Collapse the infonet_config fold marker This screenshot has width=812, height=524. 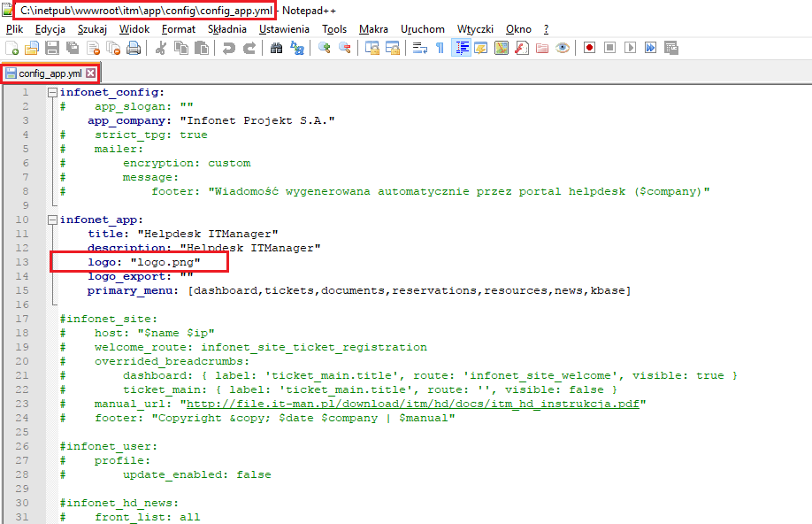(52, 92)
